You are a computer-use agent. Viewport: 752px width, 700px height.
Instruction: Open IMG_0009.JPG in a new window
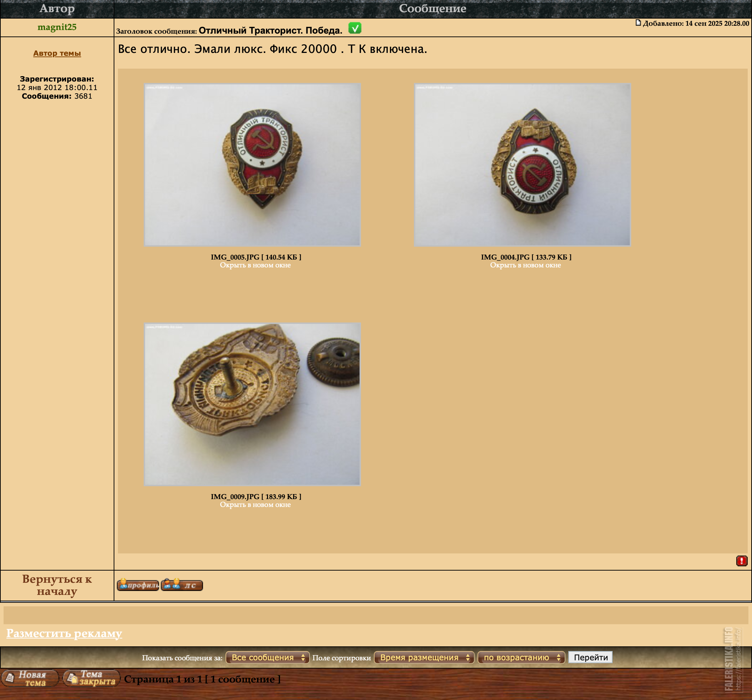pyautogui.click(x=255, y=505)
